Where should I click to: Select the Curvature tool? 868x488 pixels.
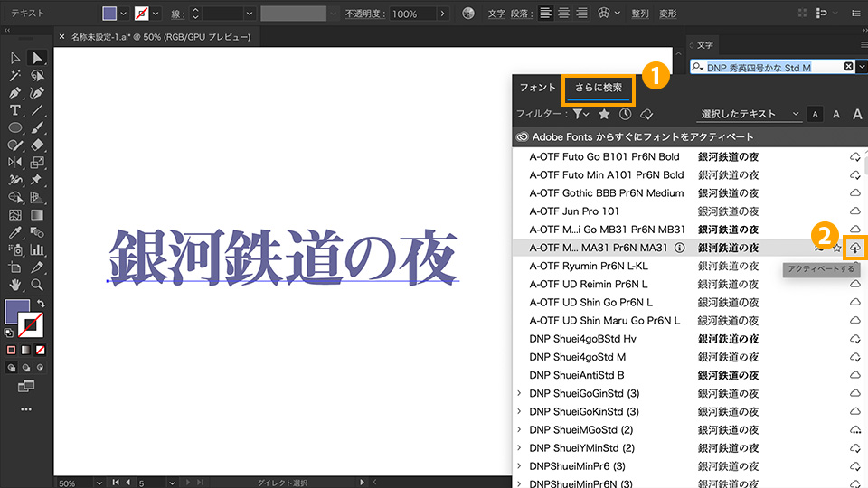(x=37, y=93)
